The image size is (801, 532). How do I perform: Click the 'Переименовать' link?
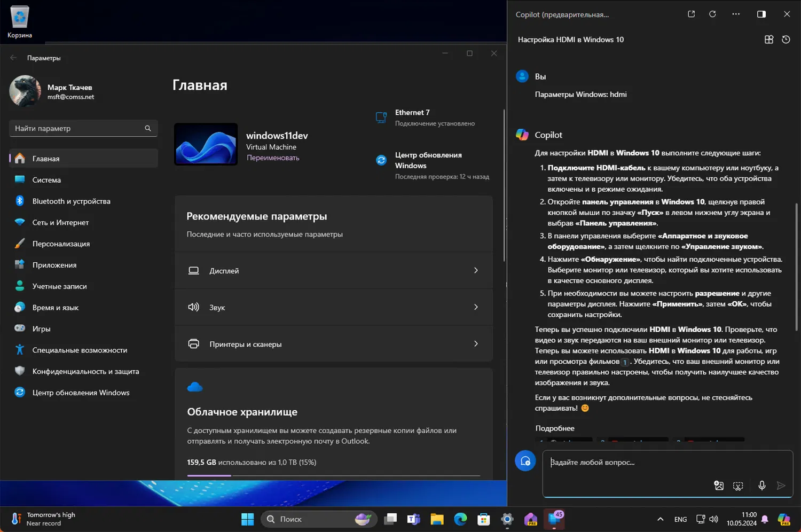point(273,158)
